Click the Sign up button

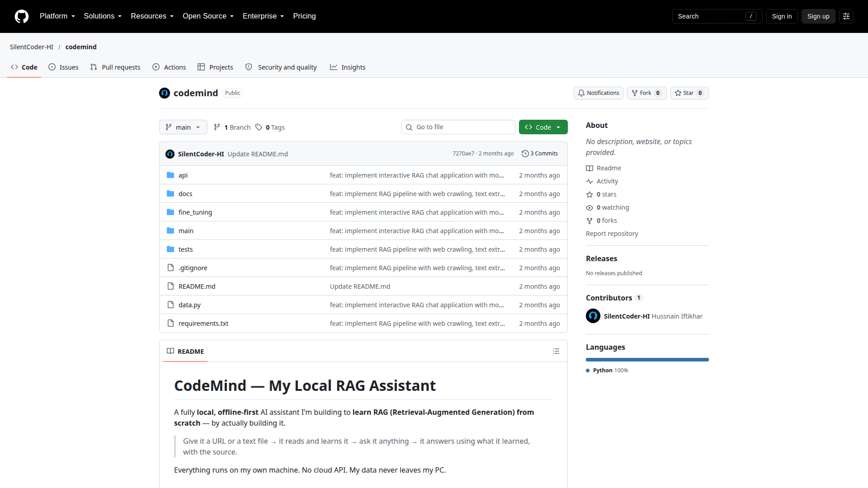tap(818, 16)
